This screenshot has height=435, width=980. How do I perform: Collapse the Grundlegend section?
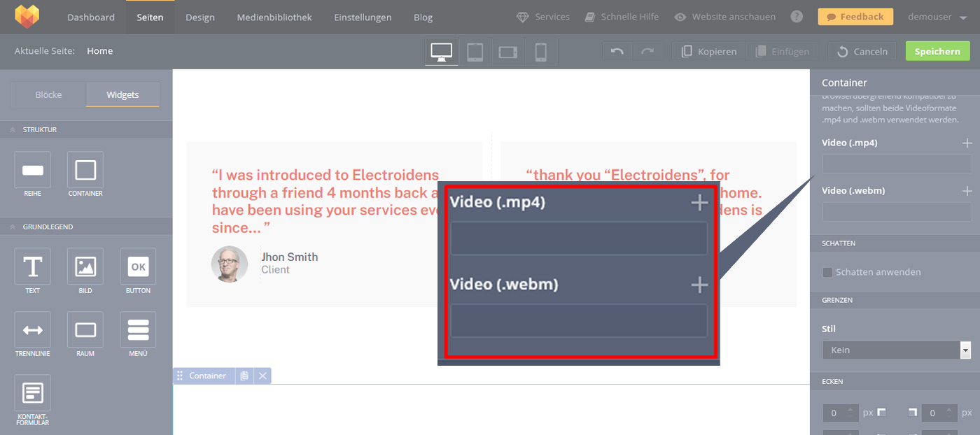pos(13,227)
